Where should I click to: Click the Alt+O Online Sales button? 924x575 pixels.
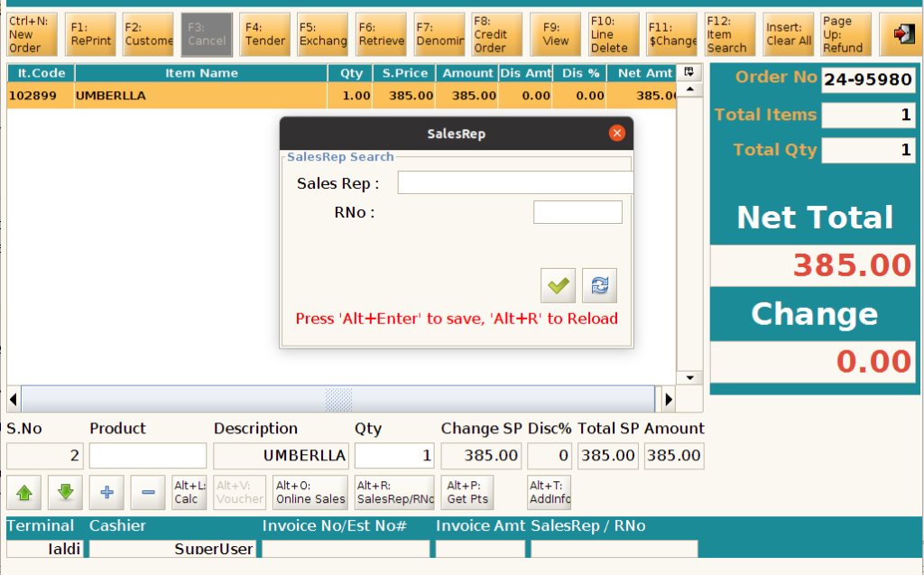[310, 493]
